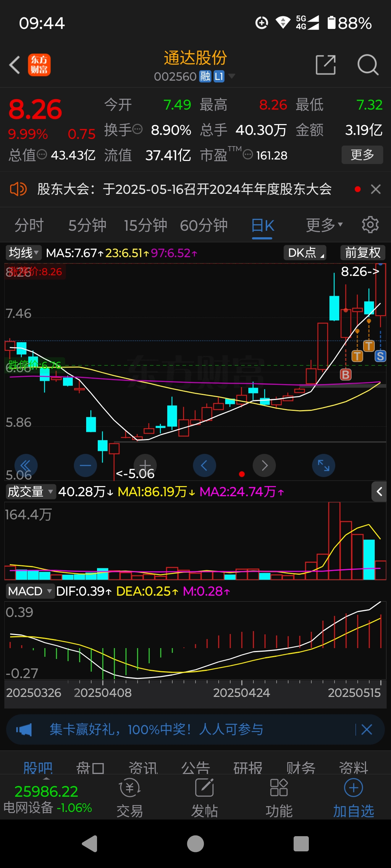391x868 pixels.
Task: Tap the megaphone promo icon
Action: tap(24, 730)
